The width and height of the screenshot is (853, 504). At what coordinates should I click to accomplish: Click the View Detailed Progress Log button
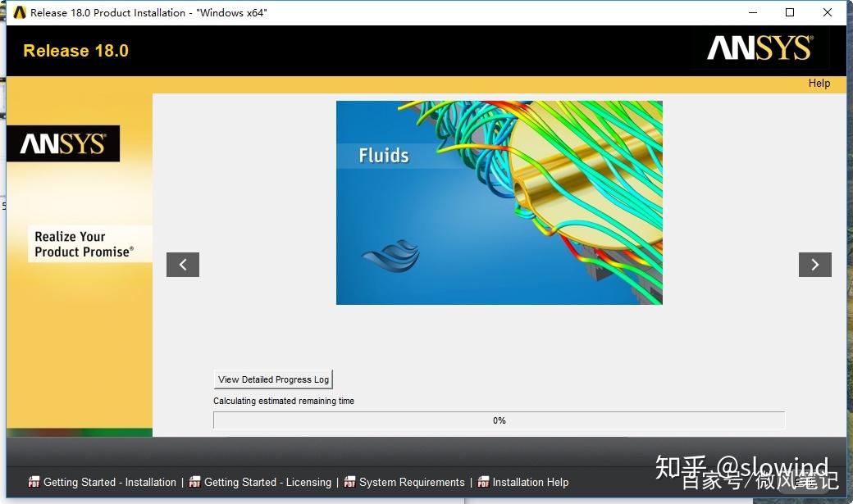(x=272, y=379)
